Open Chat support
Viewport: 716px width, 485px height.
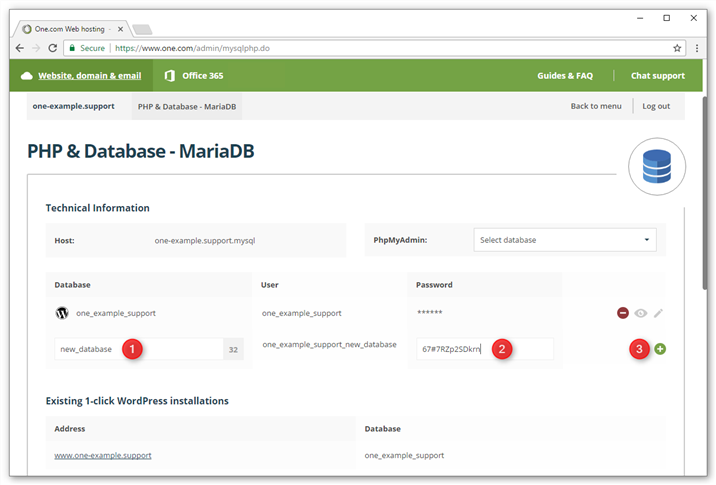(658, 76)
